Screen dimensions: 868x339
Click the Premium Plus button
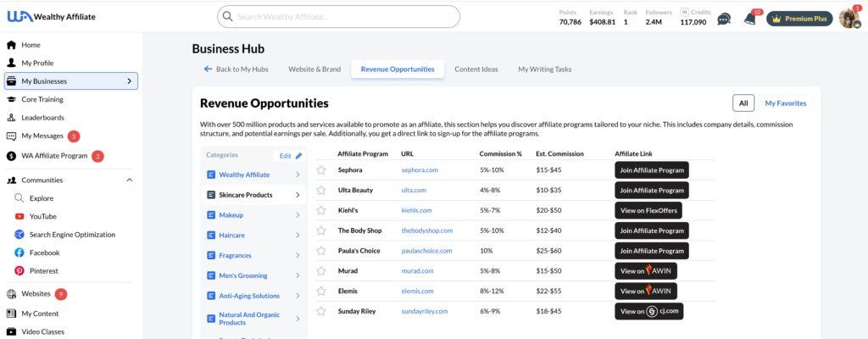click(799, 19)
